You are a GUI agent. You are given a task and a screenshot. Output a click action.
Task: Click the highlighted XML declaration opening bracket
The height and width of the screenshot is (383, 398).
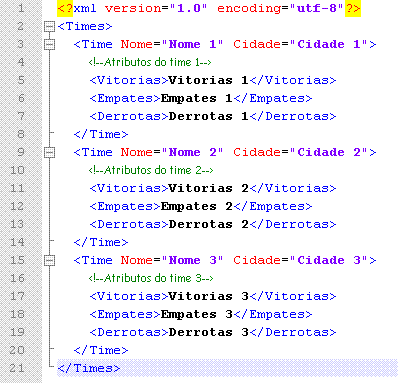65,8
